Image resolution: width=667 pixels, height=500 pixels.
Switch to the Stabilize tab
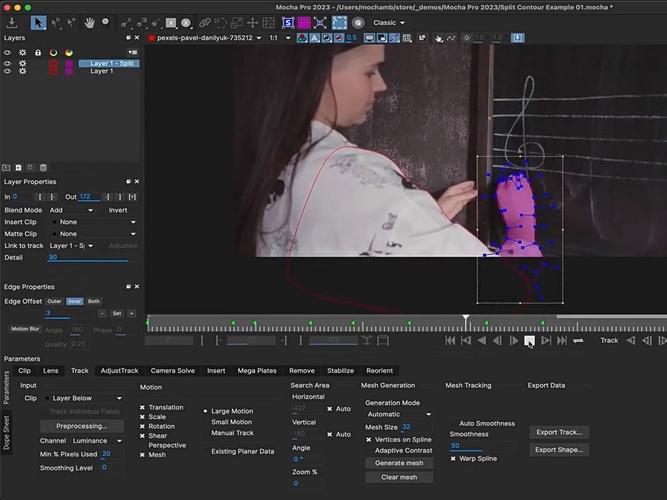pos(340,371)
